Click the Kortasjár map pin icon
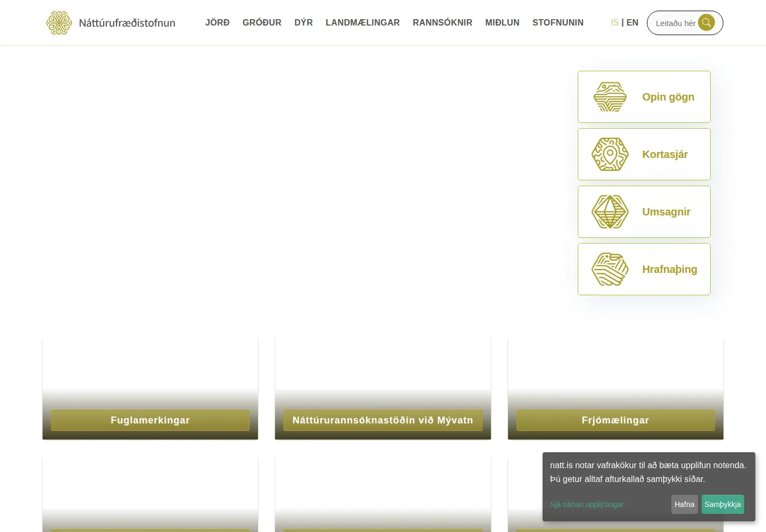 [610, 154]
